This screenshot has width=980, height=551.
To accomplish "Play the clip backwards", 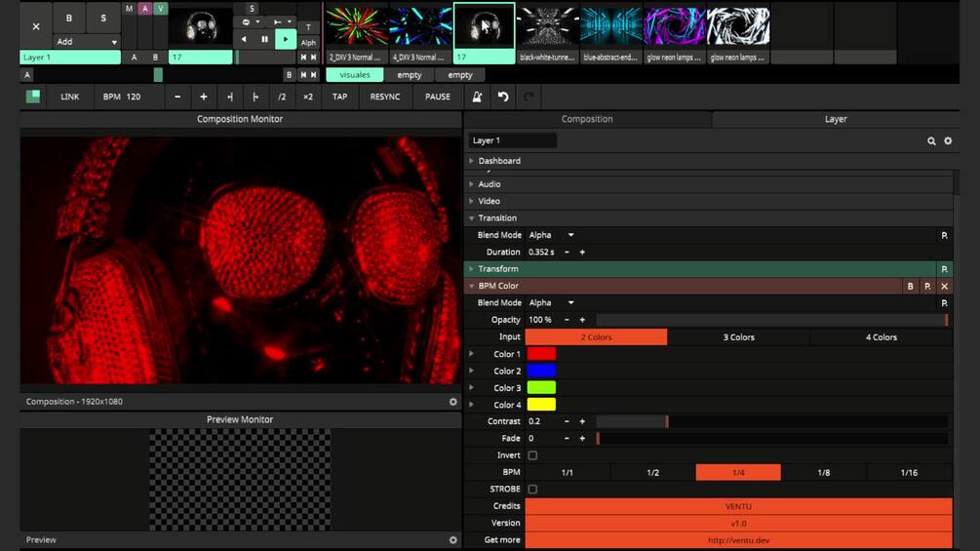I will click(x=244, y=39).
